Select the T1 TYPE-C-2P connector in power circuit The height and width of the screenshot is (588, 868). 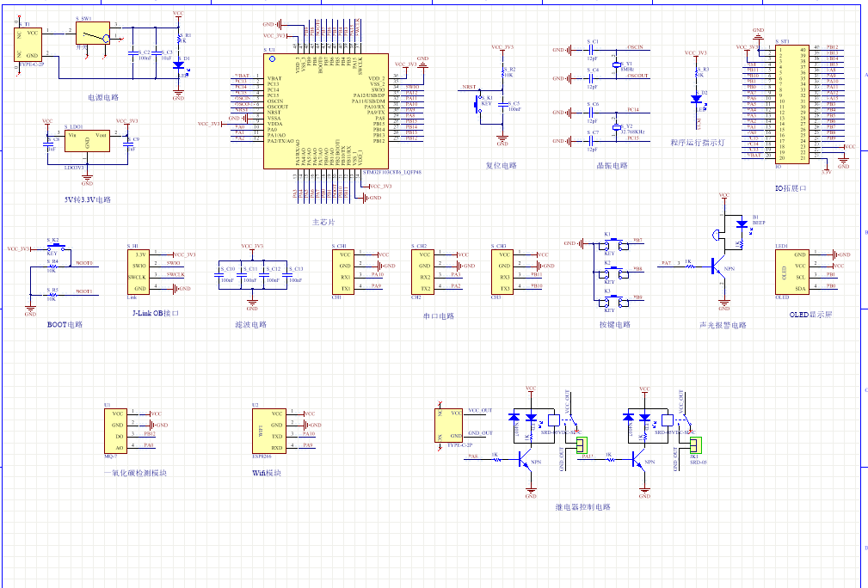[28, 44]
